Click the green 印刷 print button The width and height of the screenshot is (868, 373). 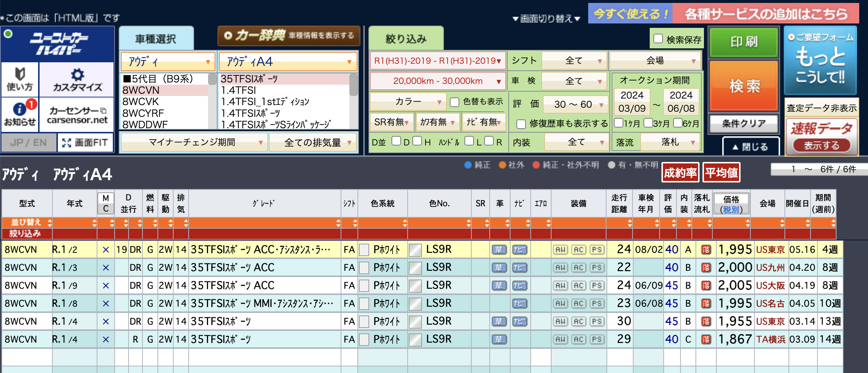(x=744, y=42)
